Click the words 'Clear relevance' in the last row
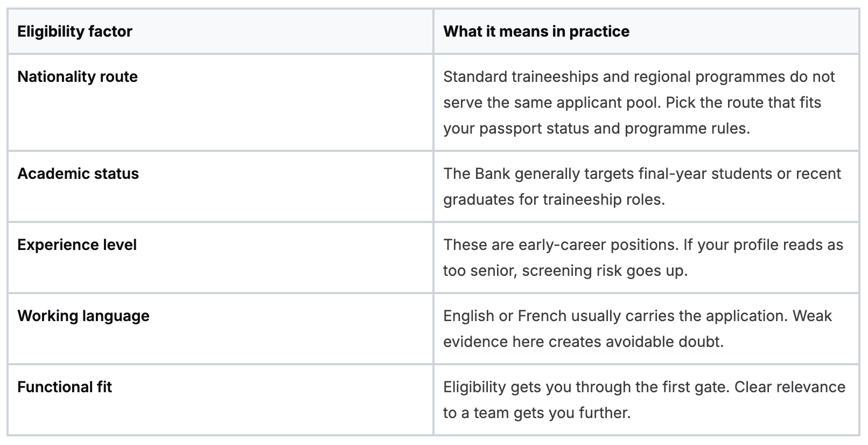This screenshot has width=868, height=445. click(790, 387)
